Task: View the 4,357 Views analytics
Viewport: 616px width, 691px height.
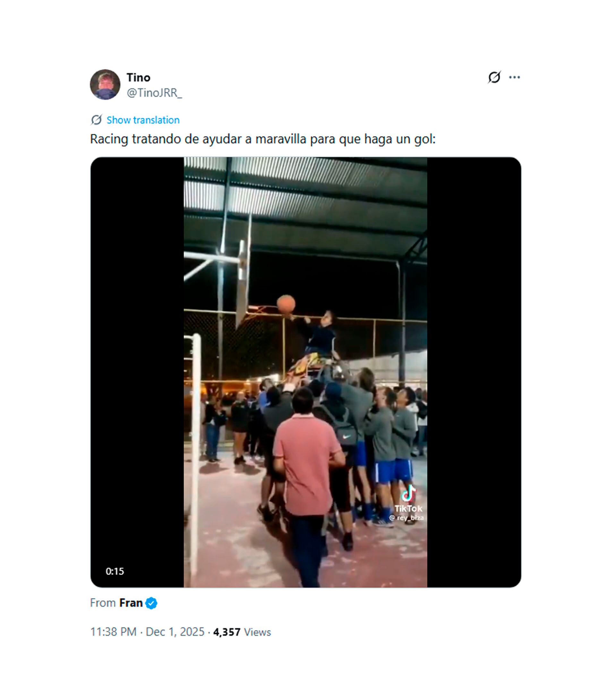Action: pos(242,632)
